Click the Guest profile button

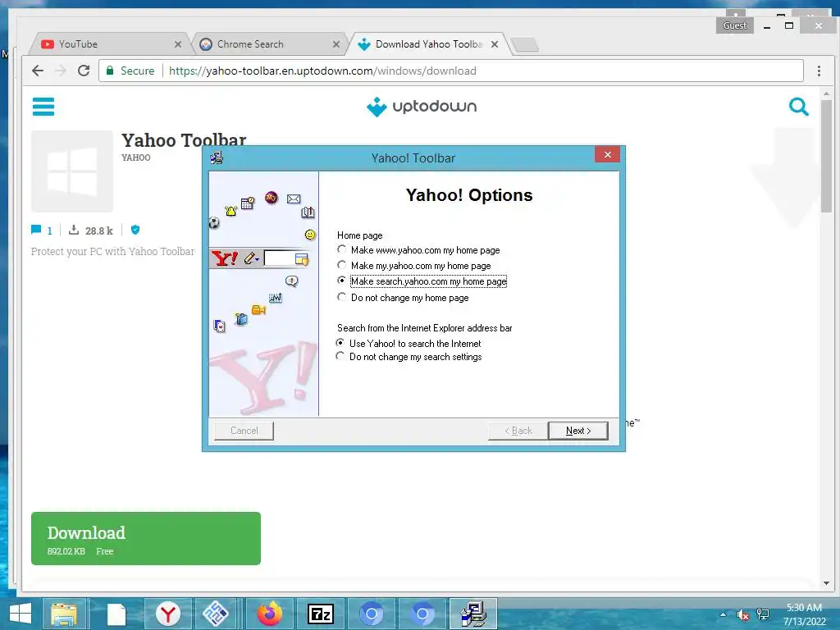click(x=734, y=25)
